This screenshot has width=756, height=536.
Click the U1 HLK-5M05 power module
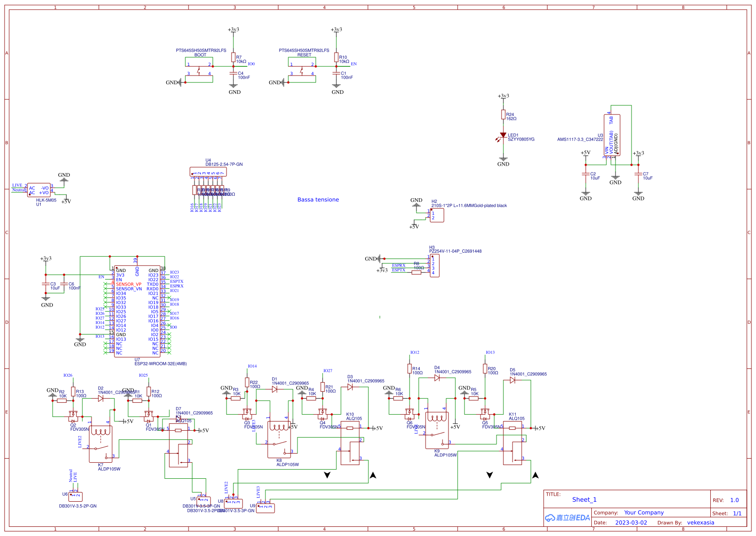(39, 190)
